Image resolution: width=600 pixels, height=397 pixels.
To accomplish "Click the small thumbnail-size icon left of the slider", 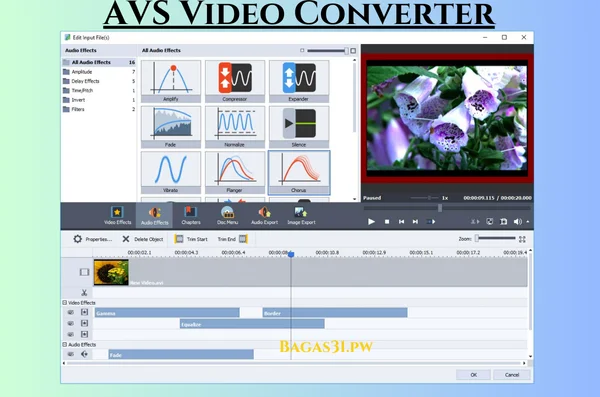I will click(x=302, y=51).
